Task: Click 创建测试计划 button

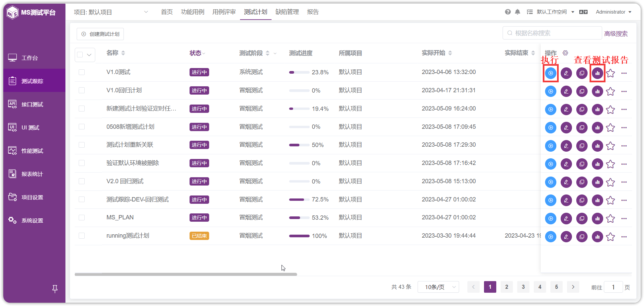Action: coord(100,34)
